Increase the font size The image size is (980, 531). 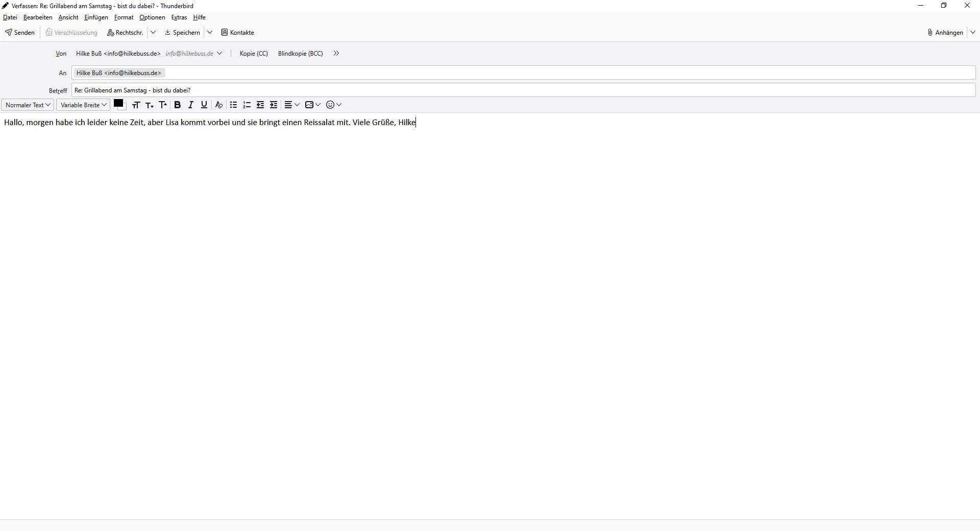coord(163,105)
